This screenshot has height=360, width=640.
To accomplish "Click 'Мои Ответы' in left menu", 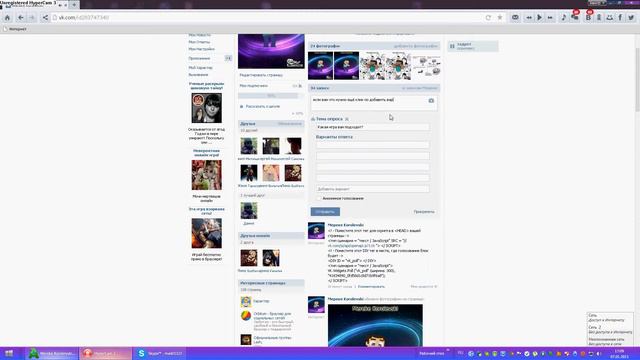I will [199, 42].
